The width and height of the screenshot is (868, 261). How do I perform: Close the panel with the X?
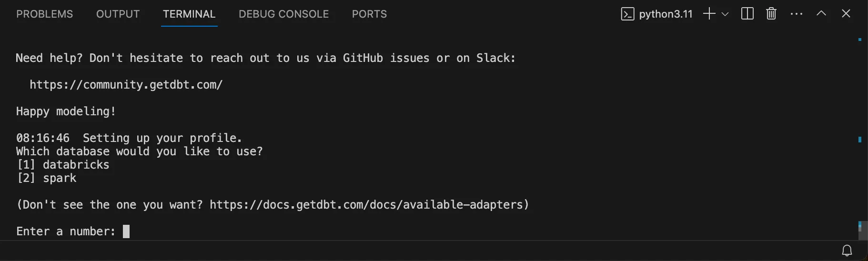[x=846, y=14]
